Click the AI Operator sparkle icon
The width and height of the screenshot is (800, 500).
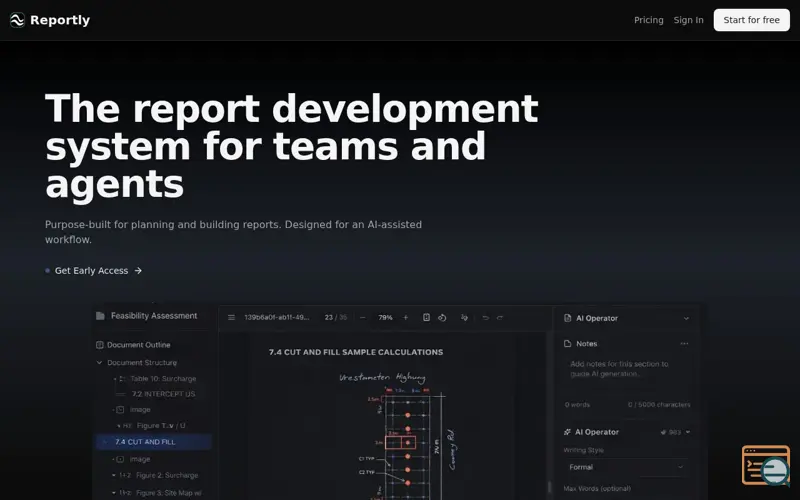(567, 432)
